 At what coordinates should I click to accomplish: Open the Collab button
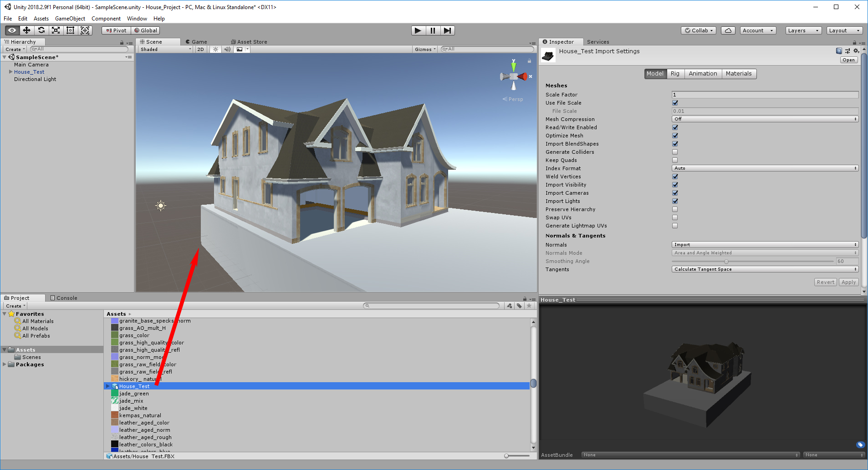699,30
